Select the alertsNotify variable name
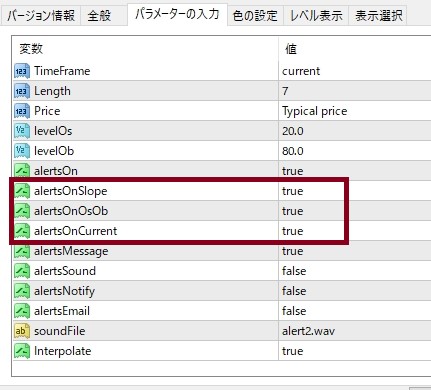431x390 pixels. 64,291
